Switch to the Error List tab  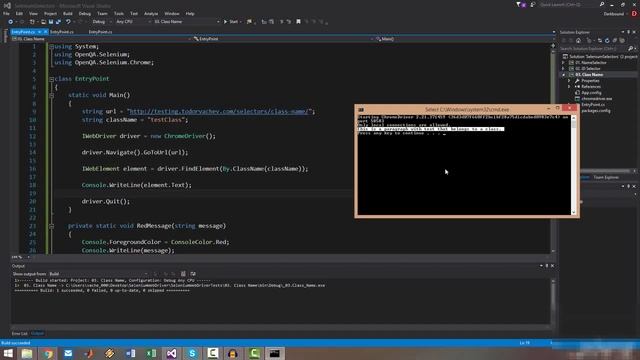coord(19,334)
